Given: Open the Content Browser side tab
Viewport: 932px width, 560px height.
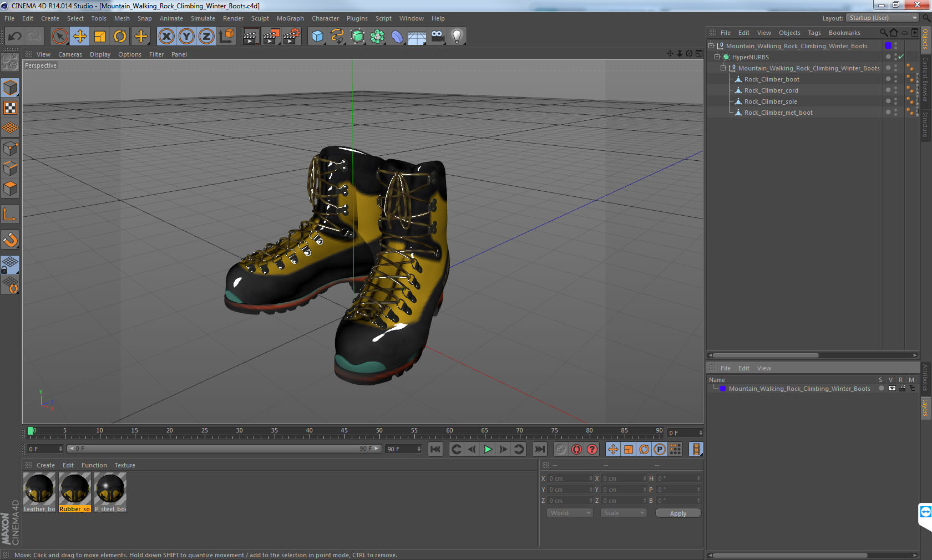Looking at the screenshot, I should click(x=925, y=79).
